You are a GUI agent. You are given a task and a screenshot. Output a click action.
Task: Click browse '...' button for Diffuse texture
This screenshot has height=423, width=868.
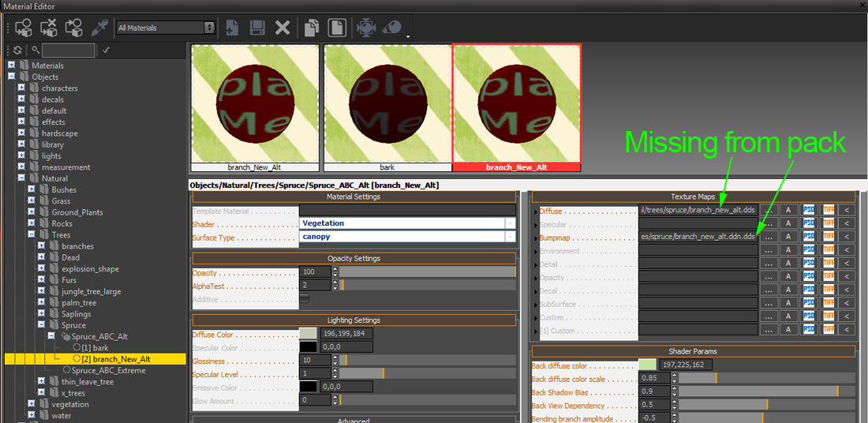767,211
